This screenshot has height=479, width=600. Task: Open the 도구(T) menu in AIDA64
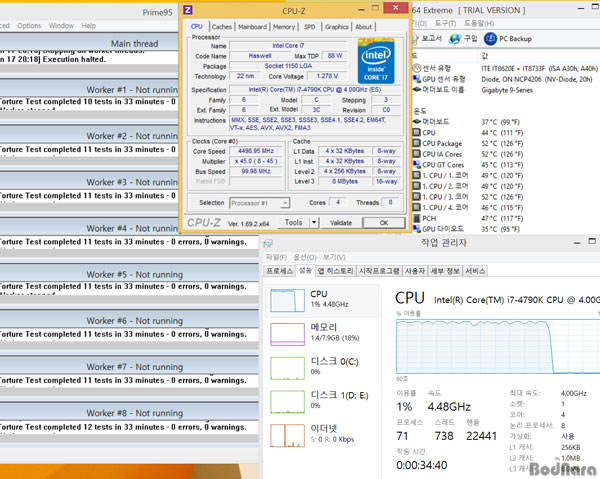tap(445, 23)
